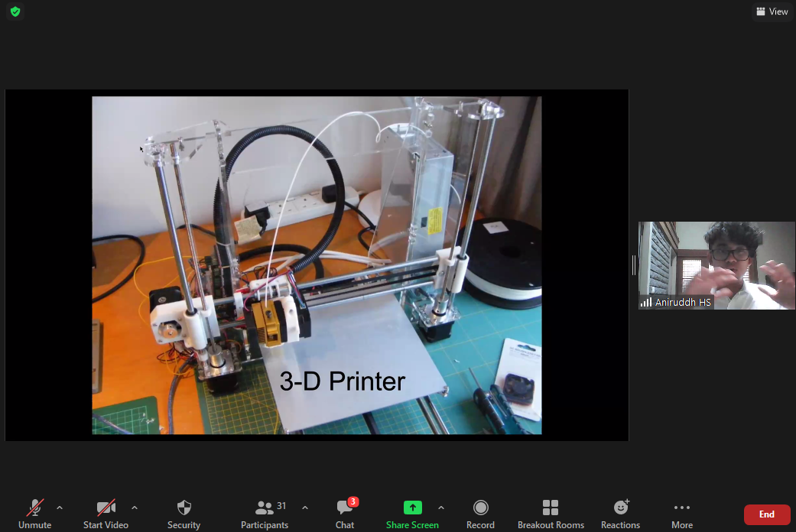This screenshot has width=796, height=532.
Task: Open the Security shield menu
Action: pos(184,514)
